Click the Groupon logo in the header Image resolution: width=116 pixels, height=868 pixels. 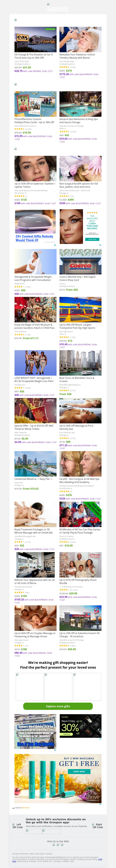point(58,7)
